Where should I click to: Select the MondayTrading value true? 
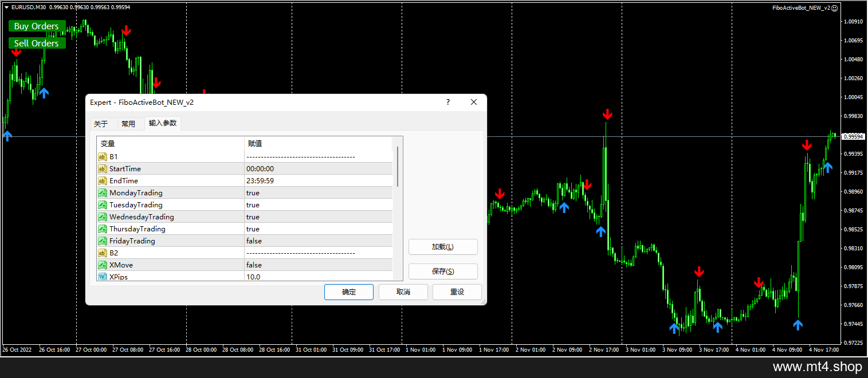253,193
